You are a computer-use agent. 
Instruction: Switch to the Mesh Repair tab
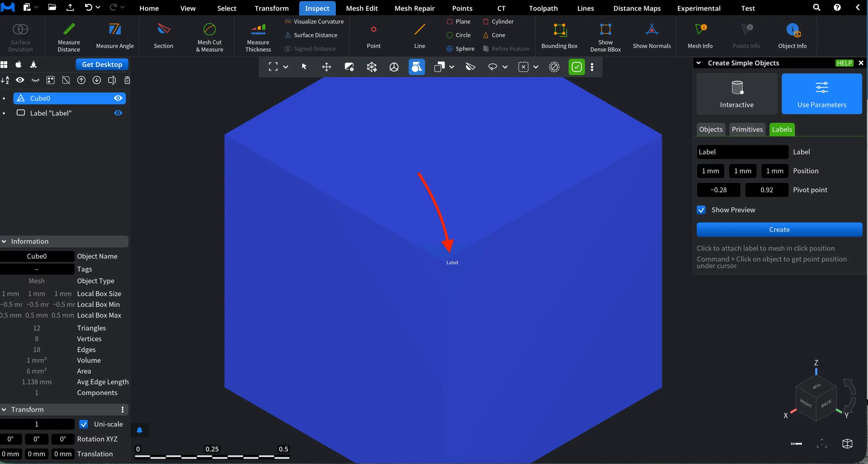point(414,8)
